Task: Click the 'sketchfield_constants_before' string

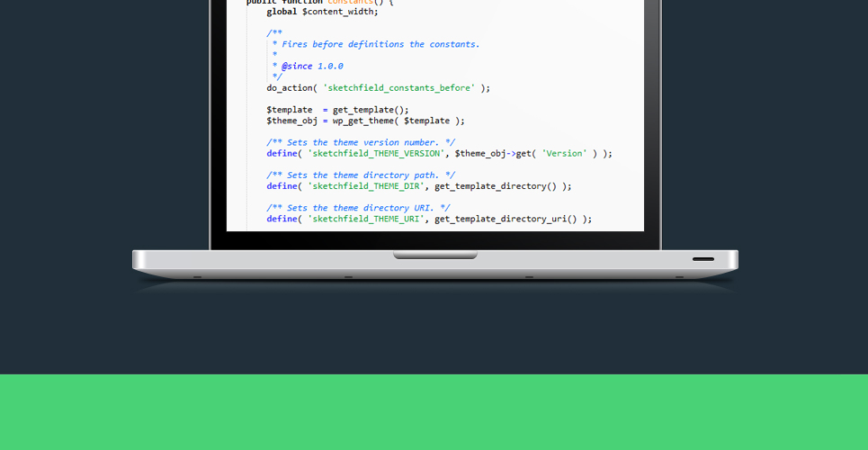Action: coord(398,88)
